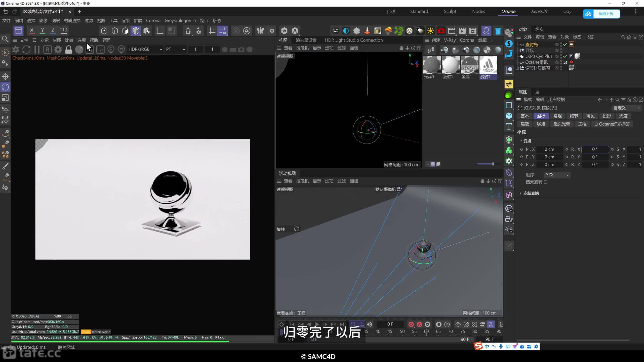The width and height of the screenshot is (644, 362).
Task: Open the Octane灯光标签 button
Action: tap(612, 124)
